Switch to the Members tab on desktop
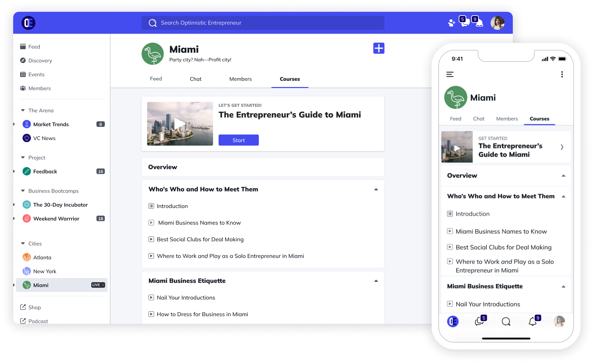The height and width of the screenshot is (364, 594). (240, 79)
